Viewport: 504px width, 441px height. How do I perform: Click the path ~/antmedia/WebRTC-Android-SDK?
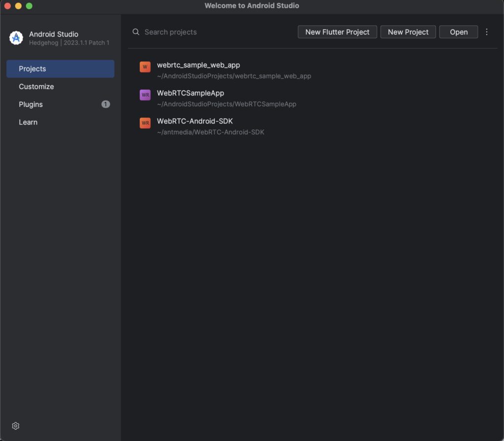click(x=211, y=132)
